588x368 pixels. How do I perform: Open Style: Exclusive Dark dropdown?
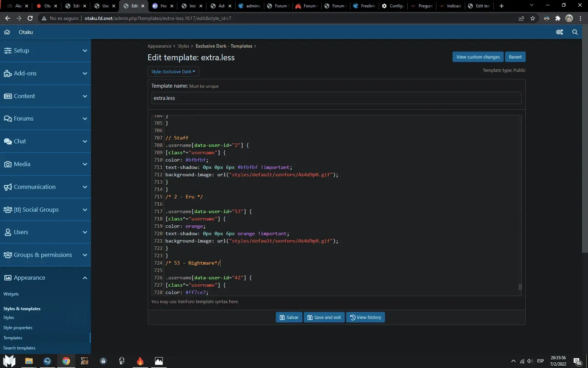173,71
